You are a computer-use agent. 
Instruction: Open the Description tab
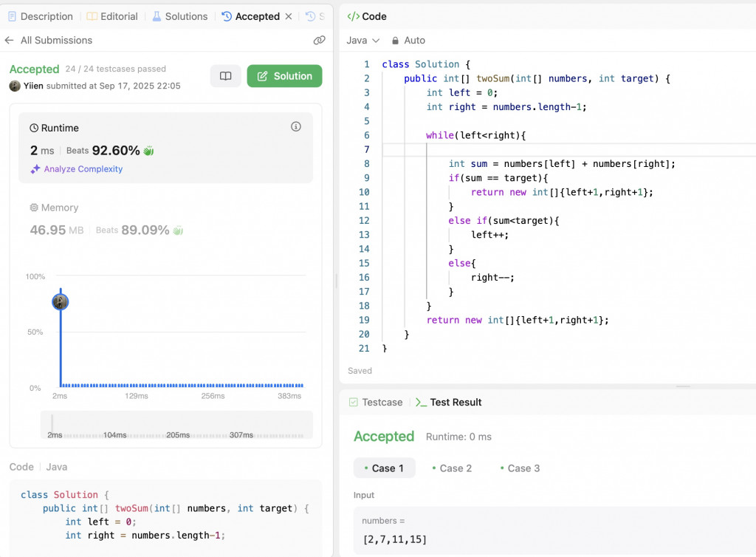click(41, 16)
